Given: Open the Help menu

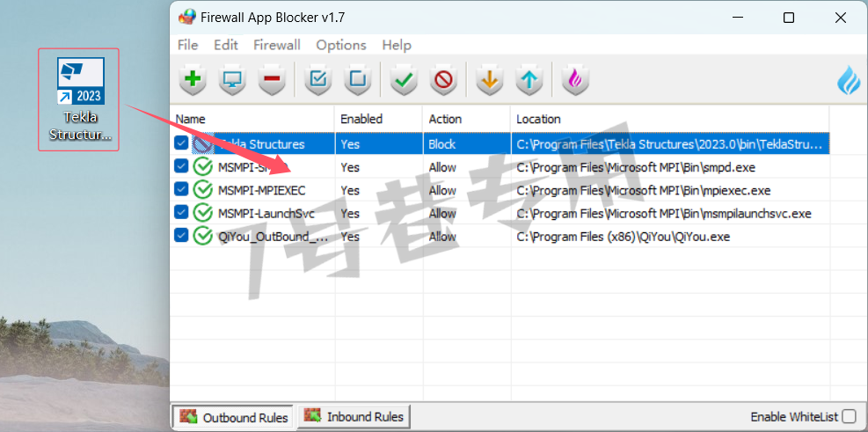Looking at the screenshot, I should 397,45.
